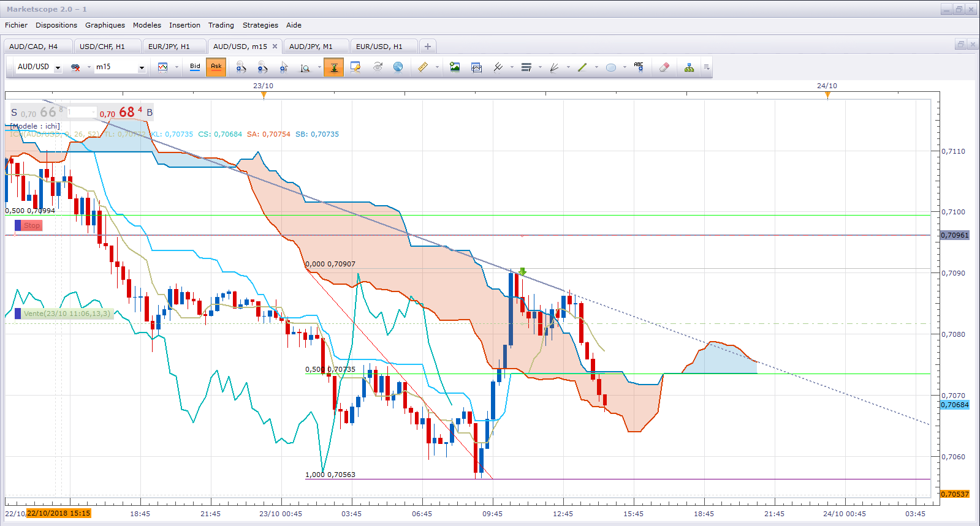Click the unlink chart icon
This screenshot has width=980, height=526.
75,67
